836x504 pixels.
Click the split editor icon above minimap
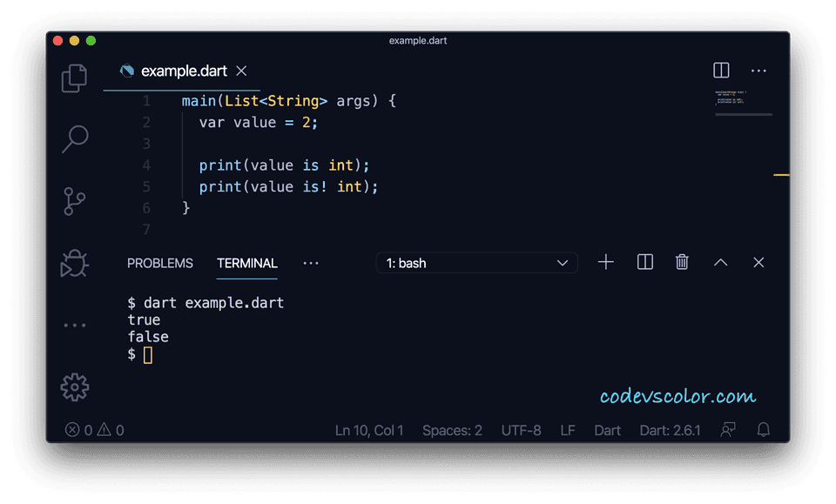pyautogui.click(x=721, y=71)
